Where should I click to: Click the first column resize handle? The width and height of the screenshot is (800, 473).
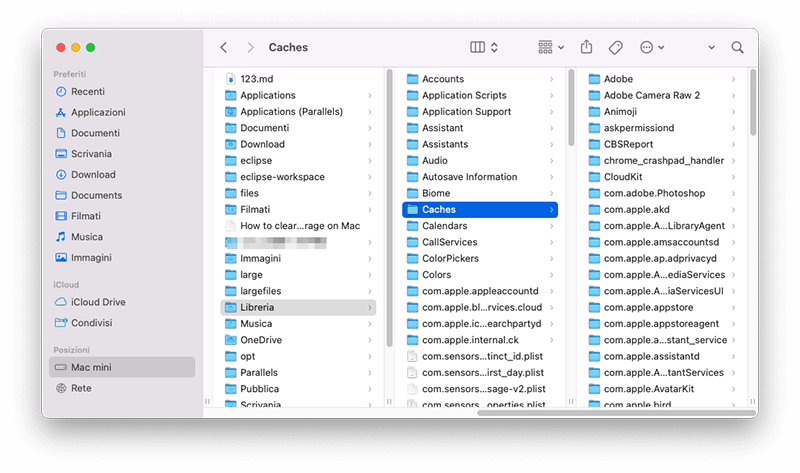click(389, 402)
